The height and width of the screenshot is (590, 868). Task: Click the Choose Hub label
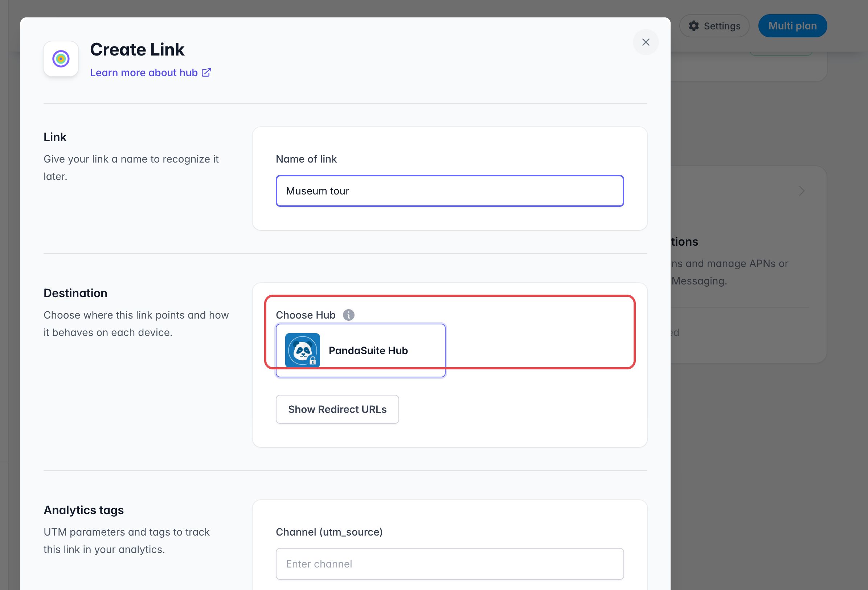[306, 315]
